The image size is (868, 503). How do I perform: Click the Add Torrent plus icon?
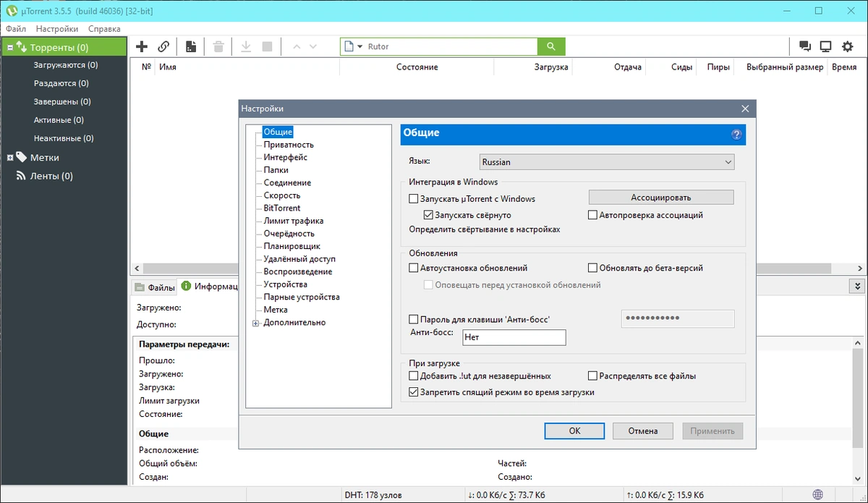[142, 46]
